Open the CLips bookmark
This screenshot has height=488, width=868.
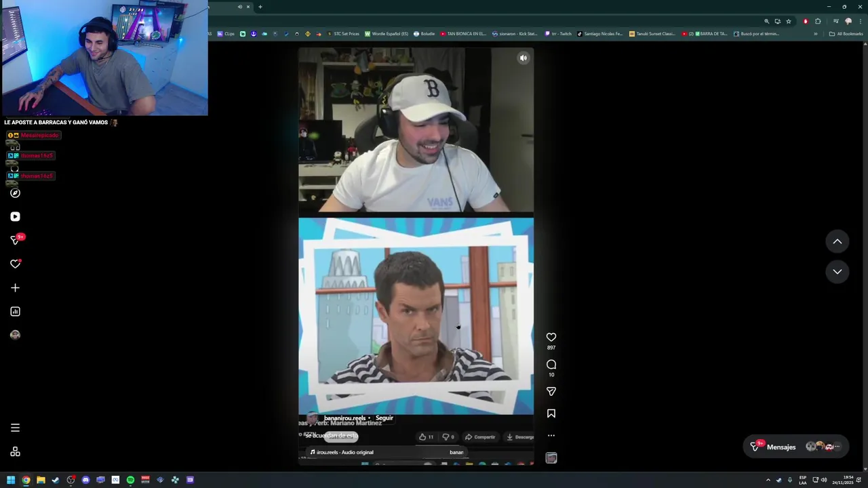click(x=226, y=34)
